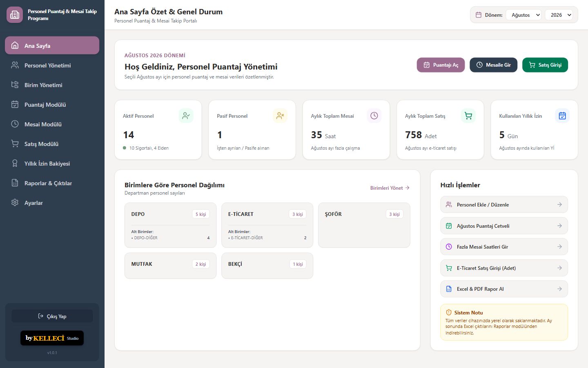Screen dimensions: 588x368
Task: Follow the Birimleri Yönet link
Action: [390, 188]
